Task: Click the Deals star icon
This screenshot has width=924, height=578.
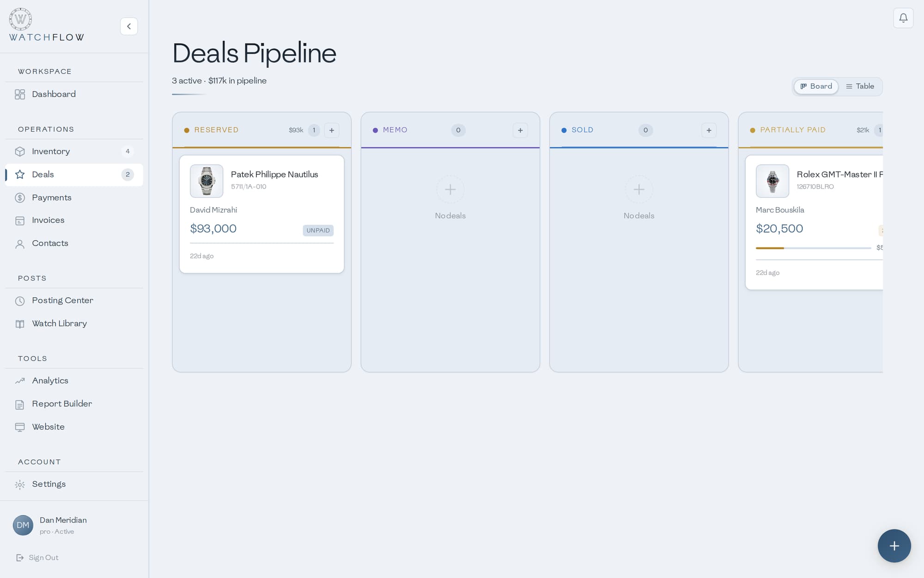Action: point(20,175)
